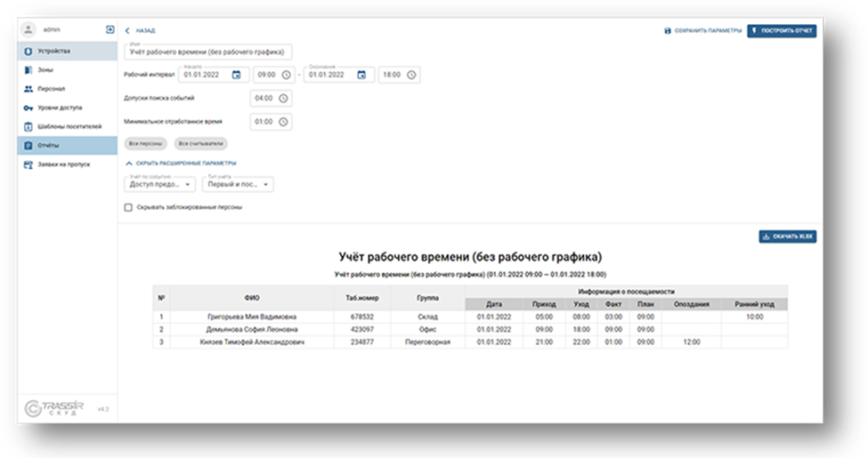Click the Заявки на пропуск icon

pyautogui.click(x=28, y=165)
